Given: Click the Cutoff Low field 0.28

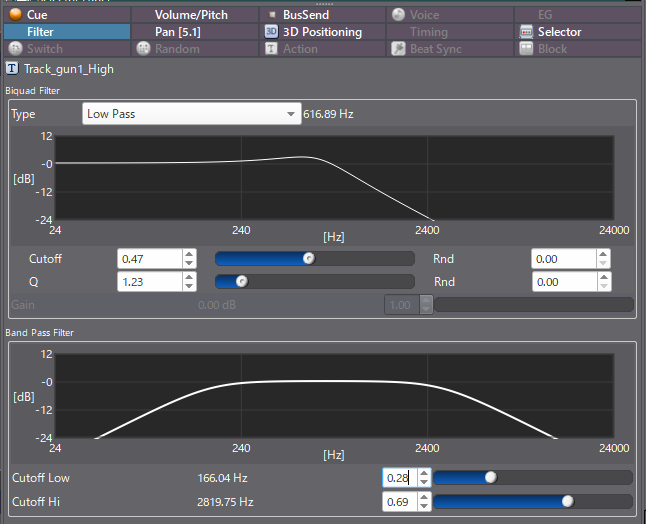Looking at the screenshot, I should (400, 478).
